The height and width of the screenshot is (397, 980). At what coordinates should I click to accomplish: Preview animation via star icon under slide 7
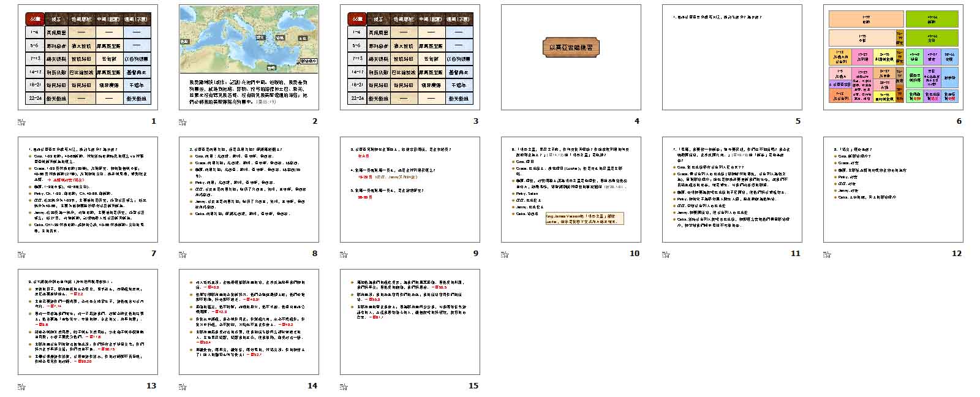[x=21, y=254]
